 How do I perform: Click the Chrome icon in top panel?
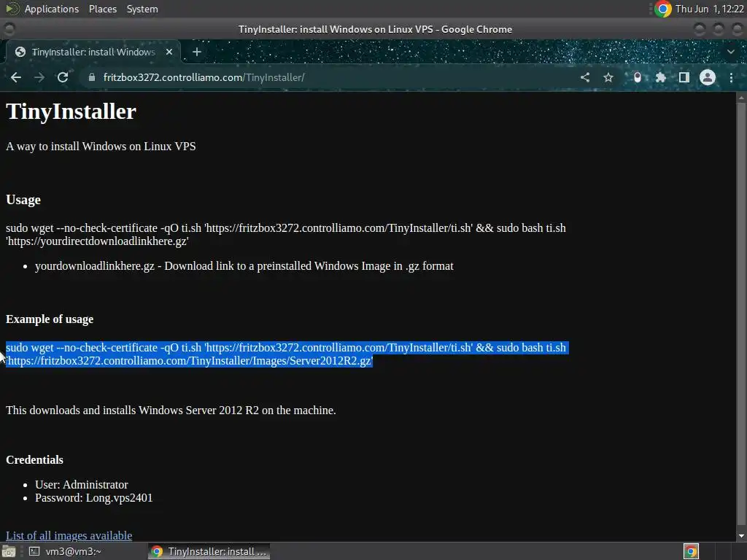tap(662, 9)
